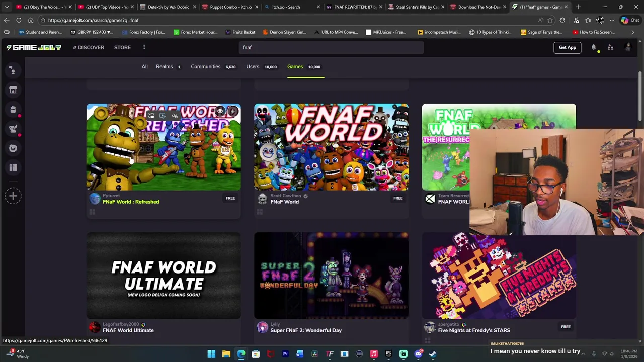The width and height of the screenshot is (644, 362).
Task: Open Scott Cawthon's developer avatar
Action: click(x=262, y=199)
